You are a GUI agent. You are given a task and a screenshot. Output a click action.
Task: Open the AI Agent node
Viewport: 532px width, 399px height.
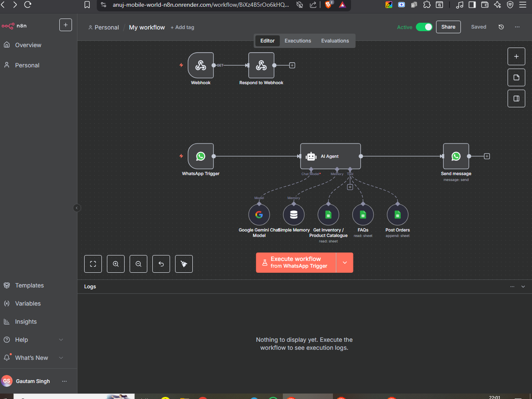[x=330, y=157]
